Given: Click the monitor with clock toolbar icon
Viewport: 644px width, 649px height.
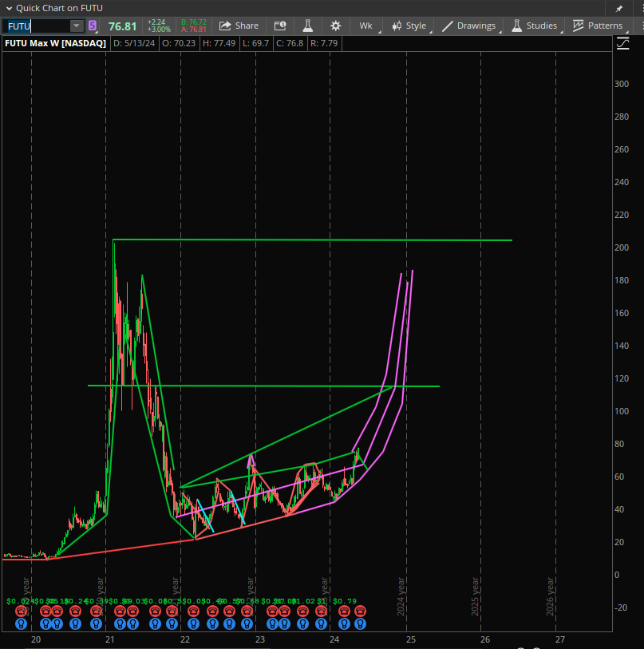Looking at the screenshot, I should pos(280,26).
